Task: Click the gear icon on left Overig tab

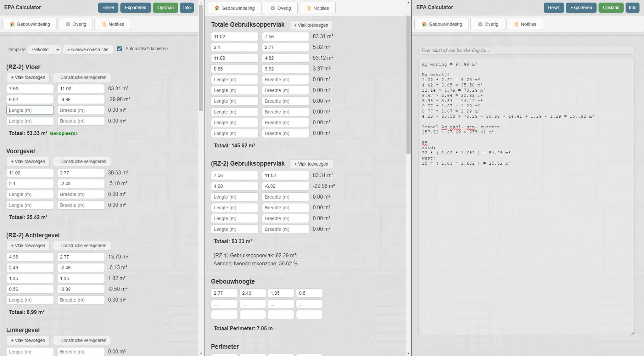Action: (x=68, y=24)
